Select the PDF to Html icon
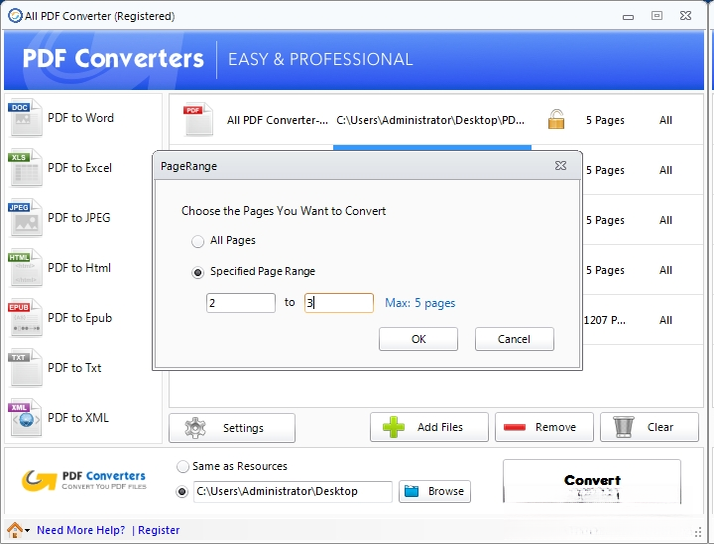Screen dimensions: 714x544 pos(25,268)
